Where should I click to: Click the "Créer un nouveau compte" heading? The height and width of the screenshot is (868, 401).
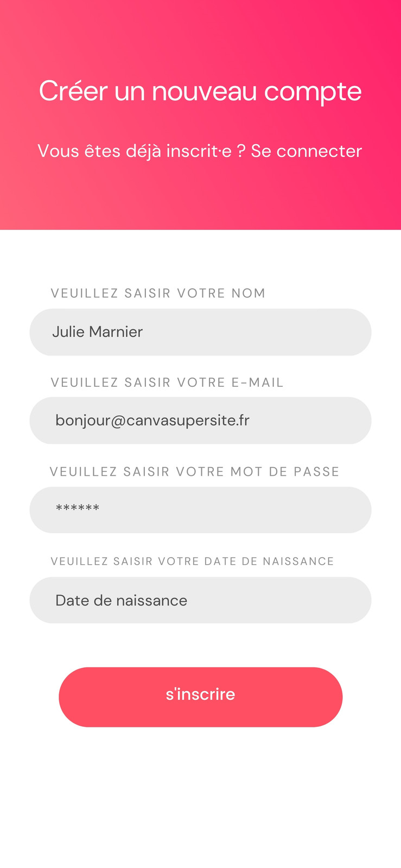coord(200,91)
